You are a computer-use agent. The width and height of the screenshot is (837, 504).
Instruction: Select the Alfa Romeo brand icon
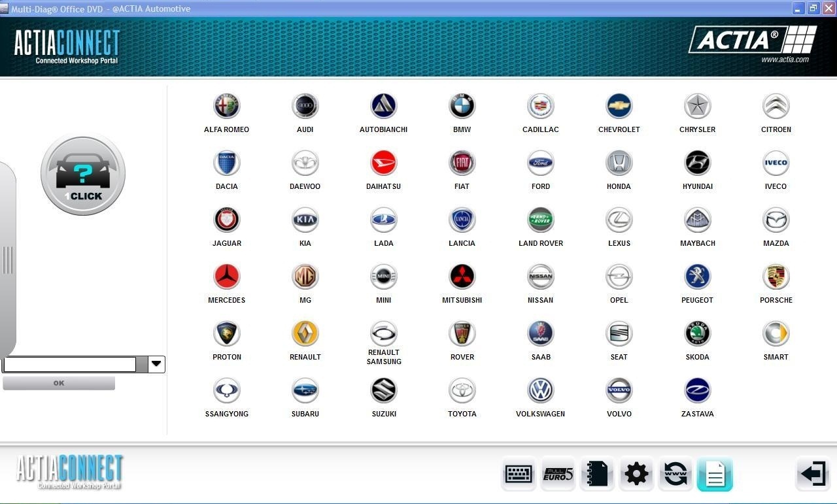(x=227, y=106)
